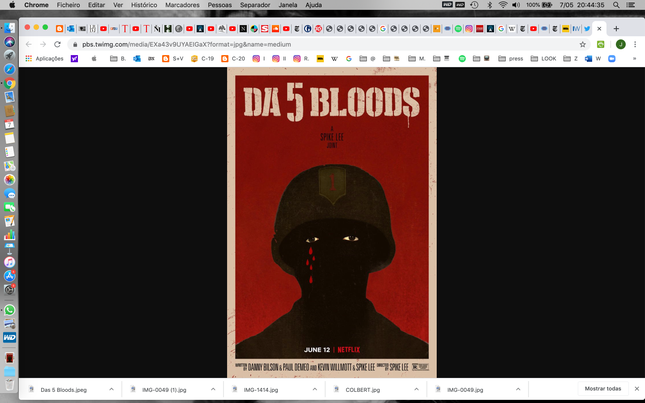Image resolution: width=645 pixels, height=403 pixels.
Task: Open the Separador menu
Action: pyautogui.click(x=255, y=5)
